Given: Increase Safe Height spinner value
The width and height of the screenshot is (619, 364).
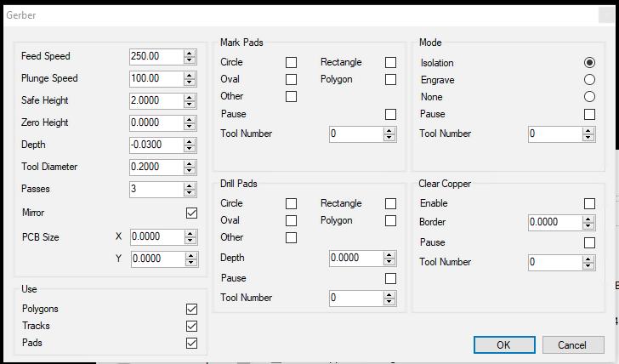Looking at the screenshot, I should pos(190,97).
